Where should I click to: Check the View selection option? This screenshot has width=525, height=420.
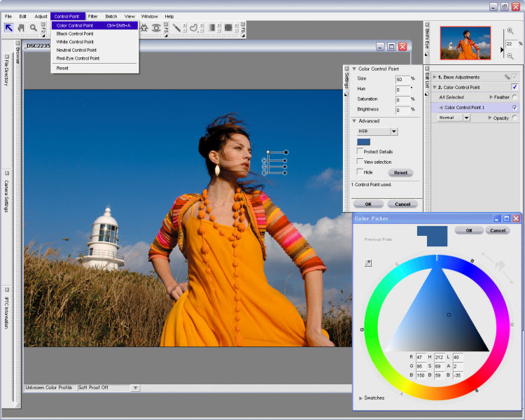coord(360,162)
